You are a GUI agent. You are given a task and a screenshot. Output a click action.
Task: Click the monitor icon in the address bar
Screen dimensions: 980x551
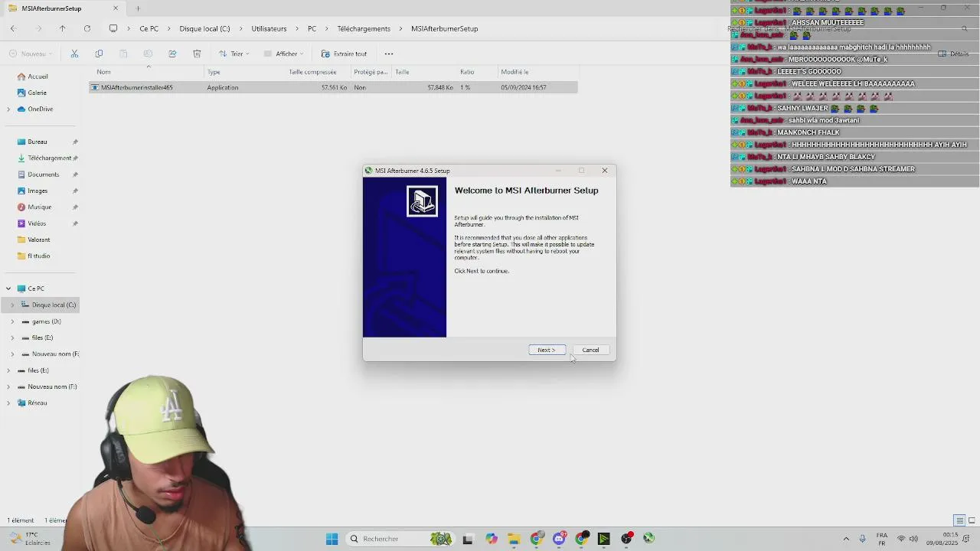pyautogui.click(x=113, y=28)
